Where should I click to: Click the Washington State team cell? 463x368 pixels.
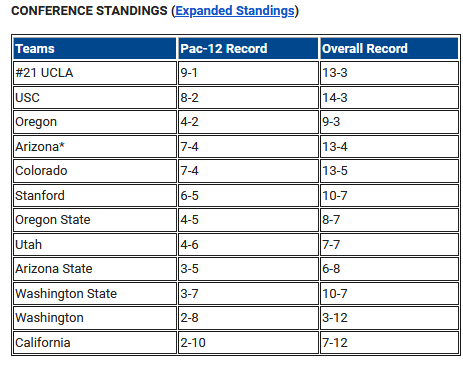click(x=95, y=294)
